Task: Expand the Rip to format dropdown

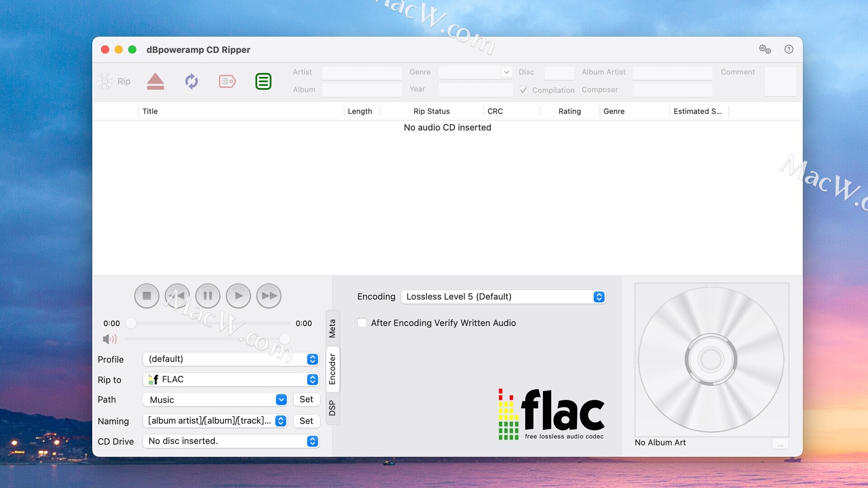Action: click(231, 380)
